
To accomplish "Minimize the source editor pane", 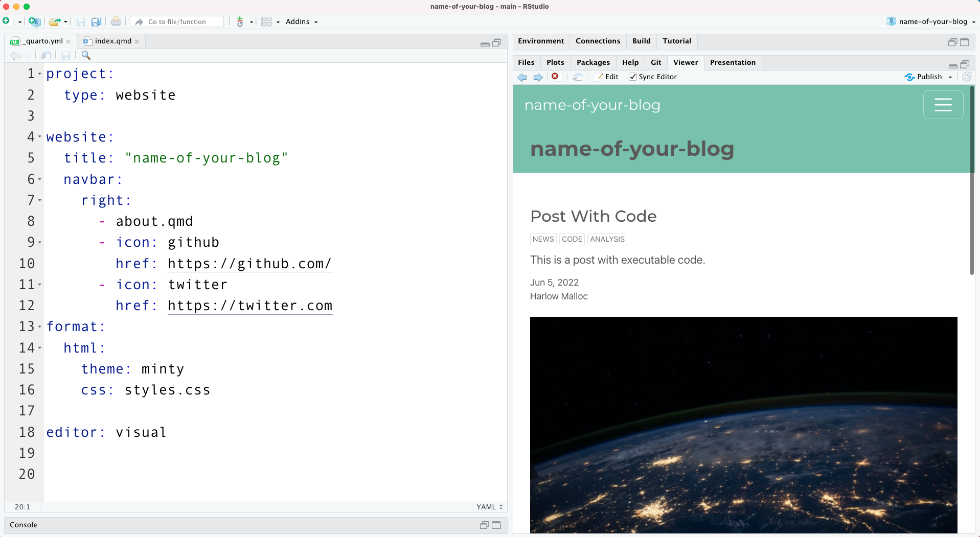I will (485, 43).
